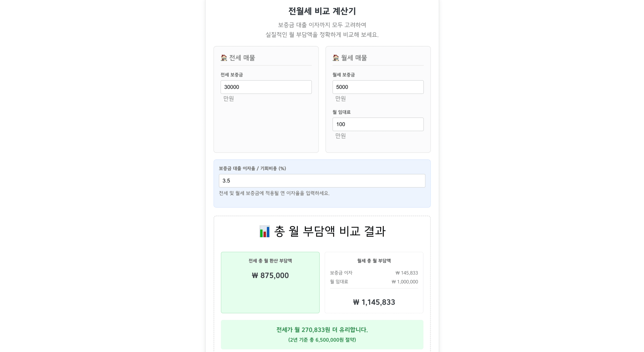The image size is (644, 352).
Task: Click the 전월세 비교 계산기 title
Action: 322,11
